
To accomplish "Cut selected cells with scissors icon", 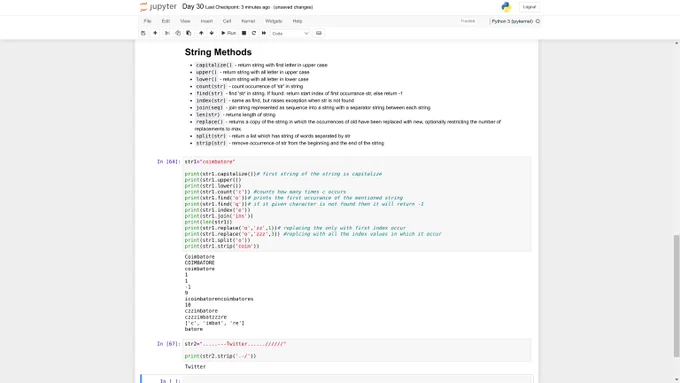I will (167, 33).
